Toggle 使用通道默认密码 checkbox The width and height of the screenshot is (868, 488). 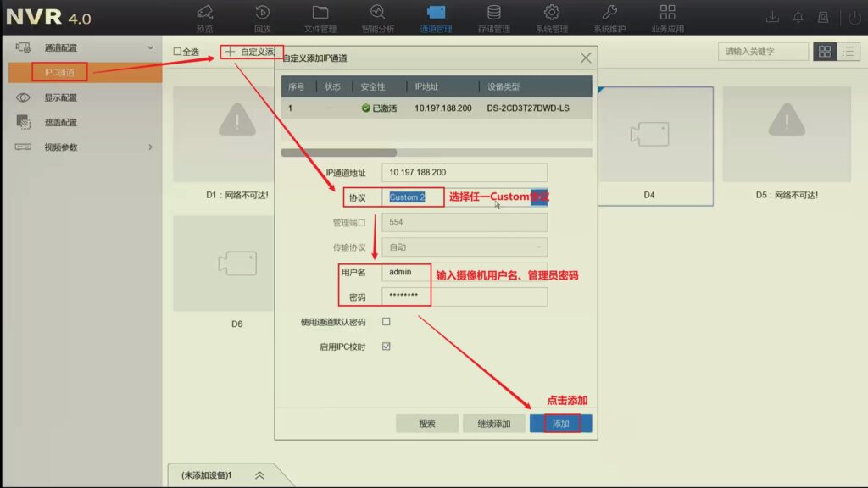click(387, 322)
